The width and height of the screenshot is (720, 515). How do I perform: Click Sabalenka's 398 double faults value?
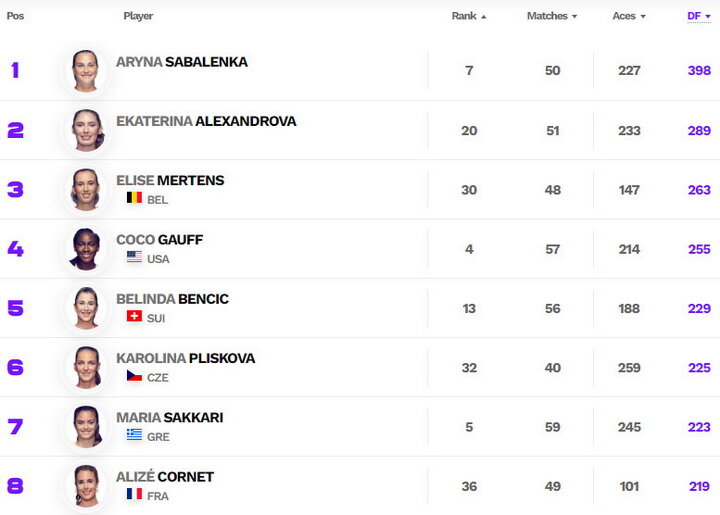[x=699, y=71]
